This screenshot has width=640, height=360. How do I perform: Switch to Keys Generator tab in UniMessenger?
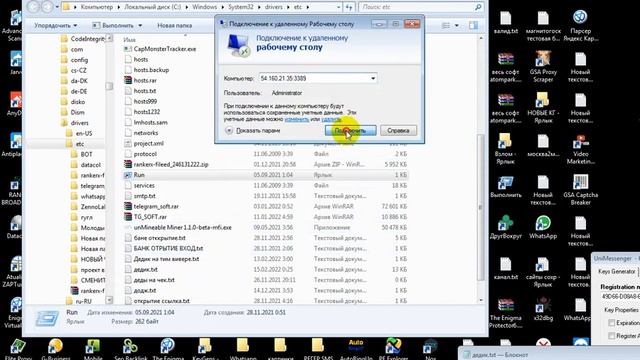tap(617, 271)
